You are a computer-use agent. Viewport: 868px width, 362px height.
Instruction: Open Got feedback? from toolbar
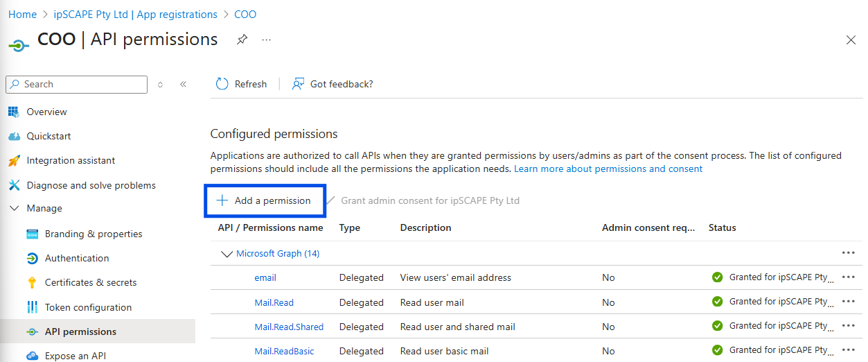point(333,84)
